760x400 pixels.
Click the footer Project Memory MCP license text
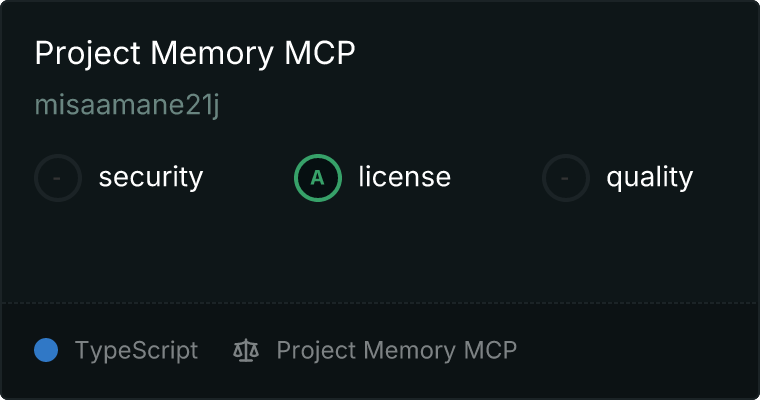coord(396,351)
